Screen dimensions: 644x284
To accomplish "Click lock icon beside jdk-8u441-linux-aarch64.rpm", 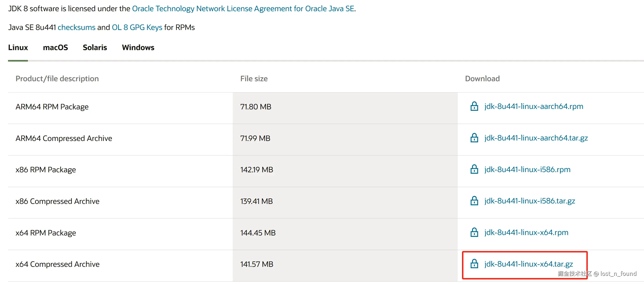I will click(x=474, y=106).
